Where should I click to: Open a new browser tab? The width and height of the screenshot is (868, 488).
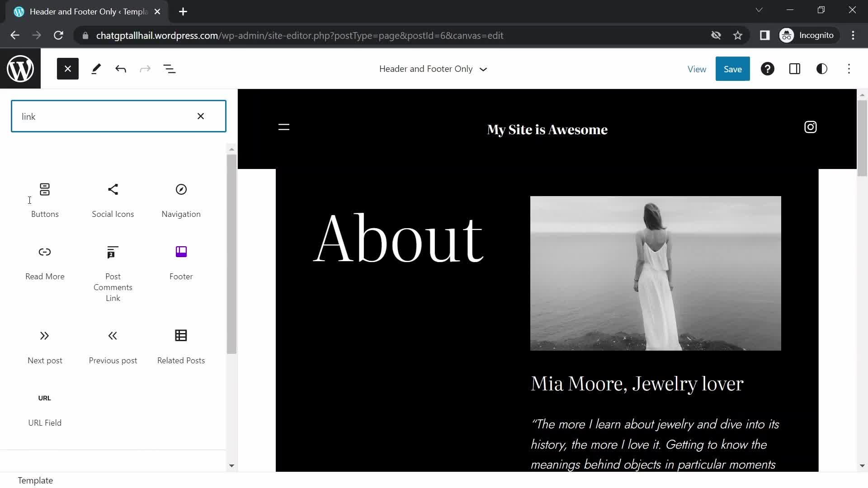[183, 12]
